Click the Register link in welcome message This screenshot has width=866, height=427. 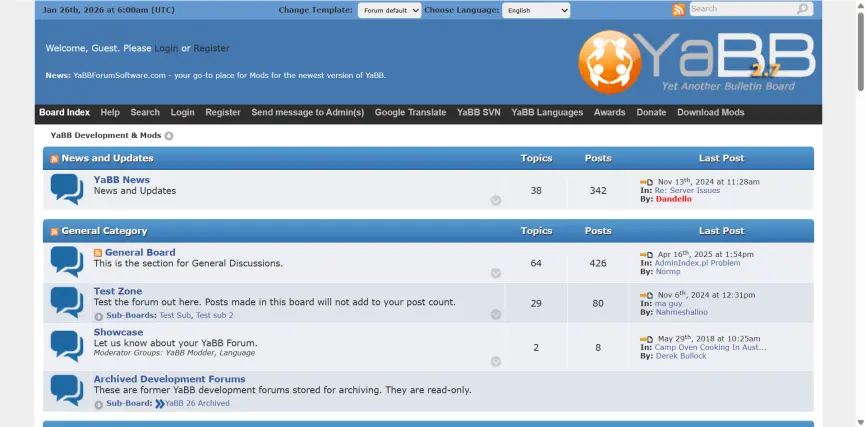pyautogui.click(x=212, y=49)
